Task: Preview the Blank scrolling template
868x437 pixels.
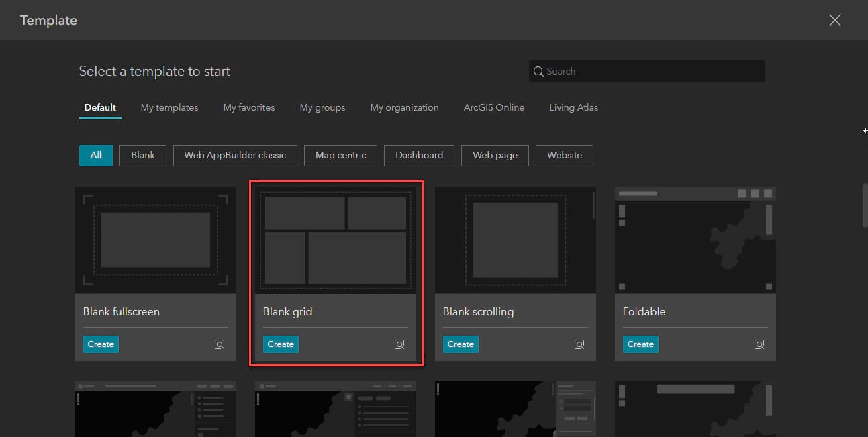Action: pos(579,344)
